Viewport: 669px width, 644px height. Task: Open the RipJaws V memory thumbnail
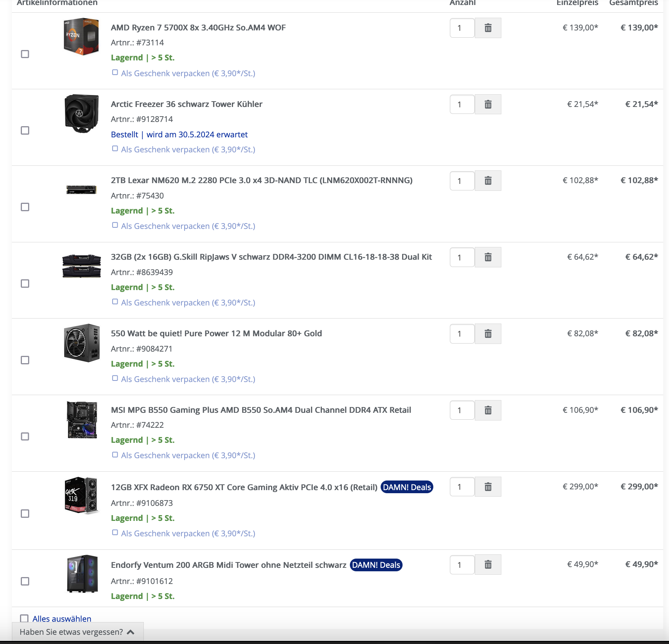coord(82,266)
